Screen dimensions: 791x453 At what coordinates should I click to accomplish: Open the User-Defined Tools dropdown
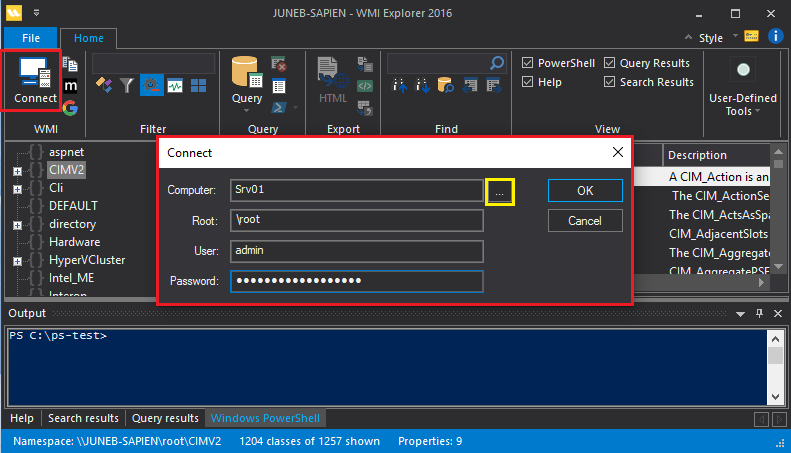(743, 104)
